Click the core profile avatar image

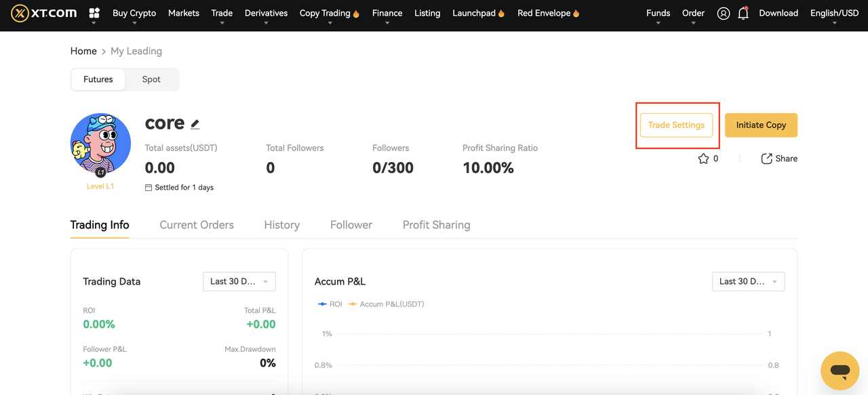click(x=100, y=144)
